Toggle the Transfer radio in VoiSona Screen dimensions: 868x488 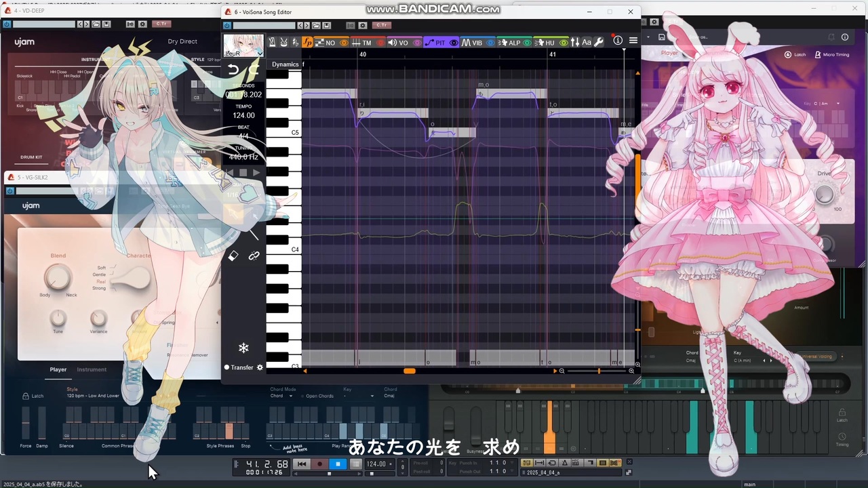point(227,367)
